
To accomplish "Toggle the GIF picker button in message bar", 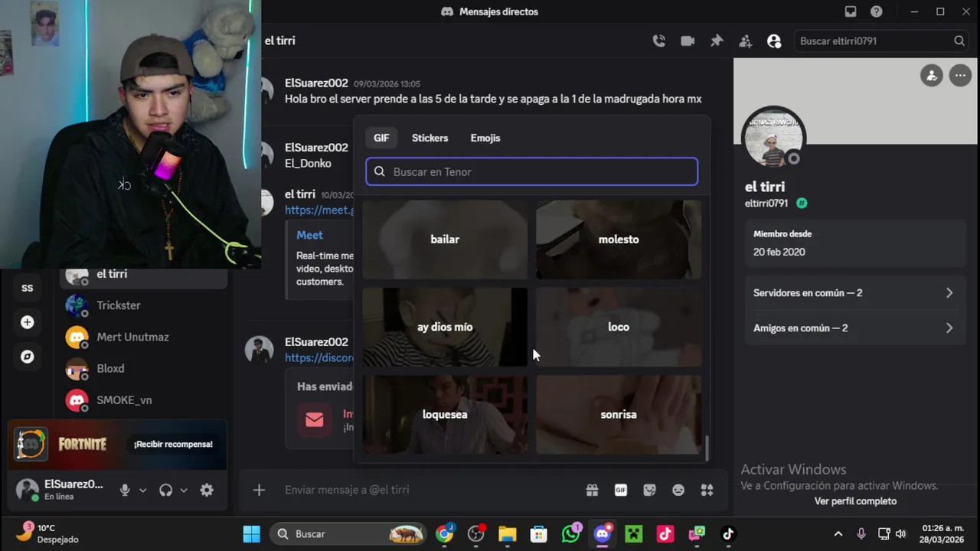I will coord(621,490).
